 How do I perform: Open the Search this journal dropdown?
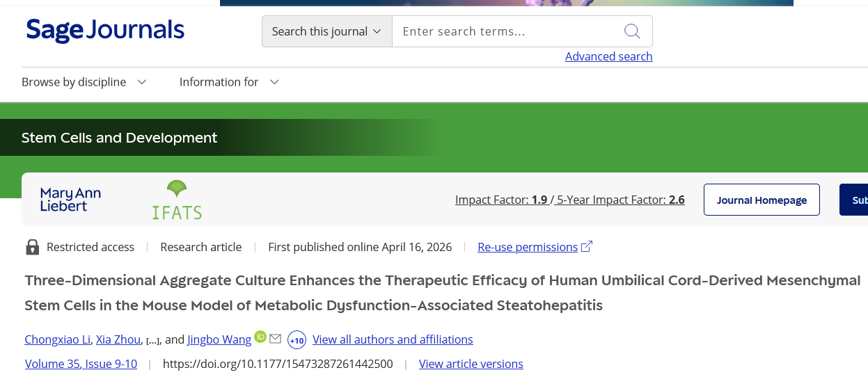pyautogui.click(x=326, y=31)
